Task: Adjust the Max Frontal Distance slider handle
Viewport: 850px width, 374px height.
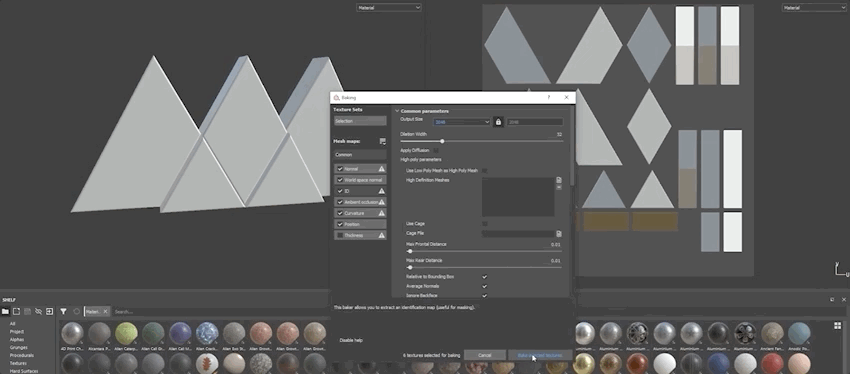Action: click(x=410, y=251)
